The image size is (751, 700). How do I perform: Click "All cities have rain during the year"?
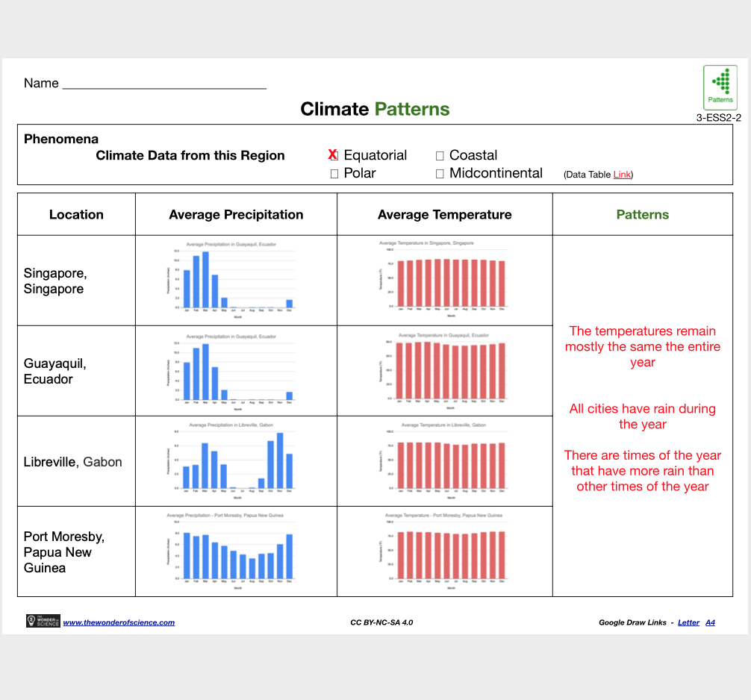[643, 416]
